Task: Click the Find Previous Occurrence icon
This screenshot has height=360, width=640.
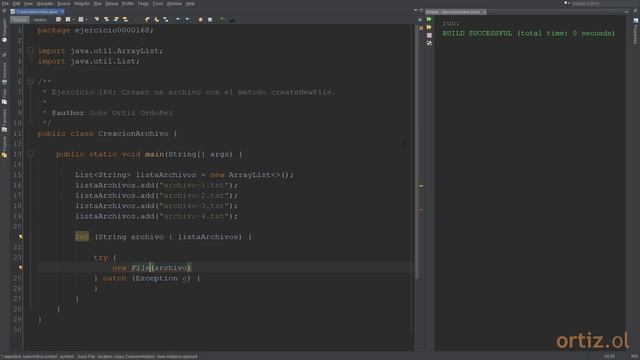Action: tap(106, 19)
